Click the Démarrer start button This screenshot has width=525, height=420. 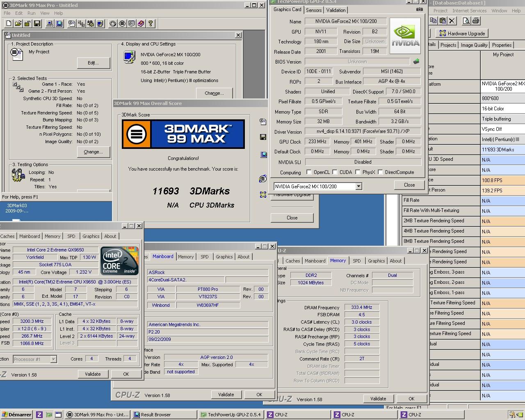(16, 415)
